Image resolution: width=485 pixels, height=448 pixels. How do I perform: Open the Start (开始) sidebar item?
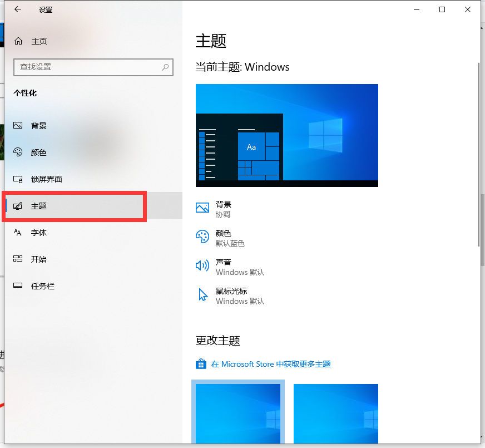click(x=38, y=259)
